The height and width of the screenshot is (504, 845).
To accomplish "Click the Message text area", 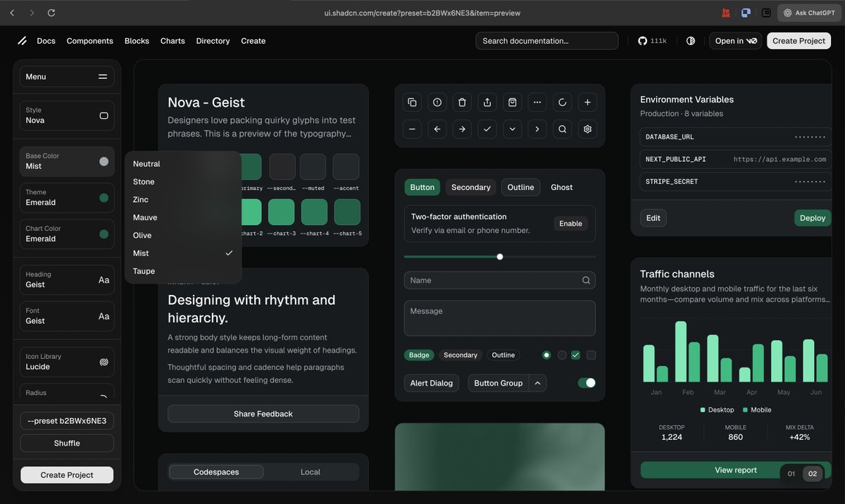I will [500, 318].
